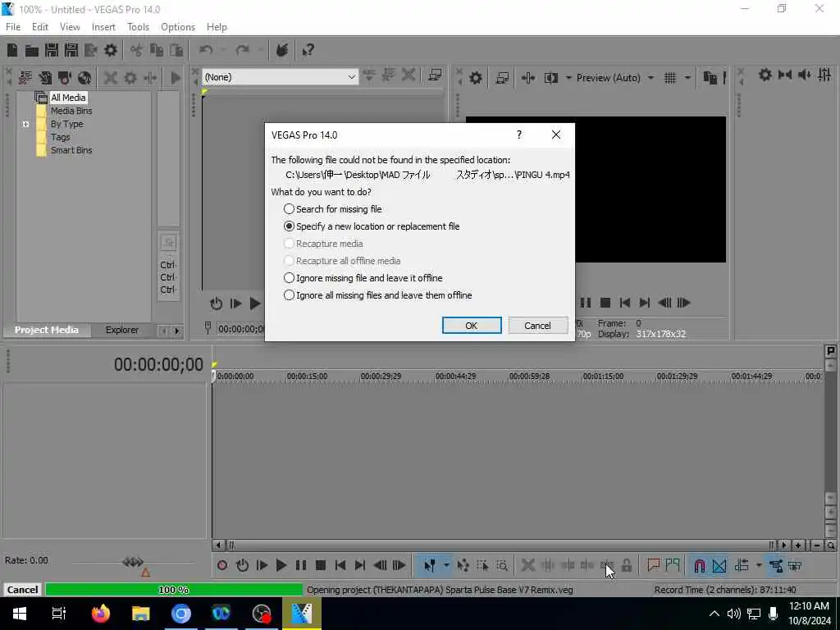
Task: Select 'Ignore missing file and leave it offline'
Action: pyautogui.click(x=363, y=278)
